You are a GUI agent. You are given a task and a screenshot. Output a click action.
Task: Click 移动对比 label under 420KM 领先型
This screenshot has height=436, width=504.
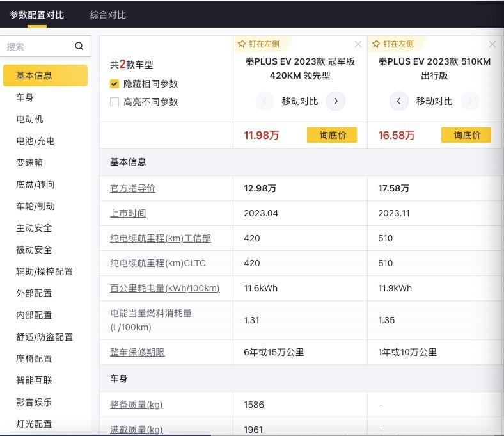pos(300,101)
